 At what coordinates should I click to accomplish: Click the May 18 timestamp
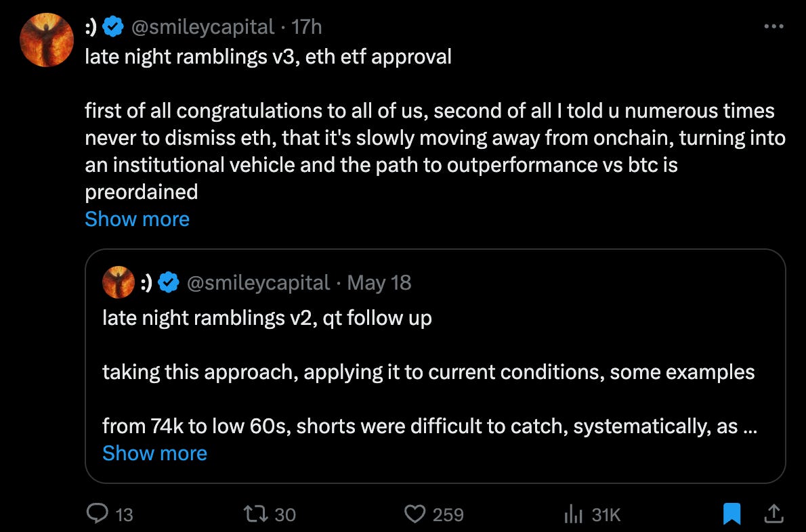pyautogui.click(x=379, y=282)
